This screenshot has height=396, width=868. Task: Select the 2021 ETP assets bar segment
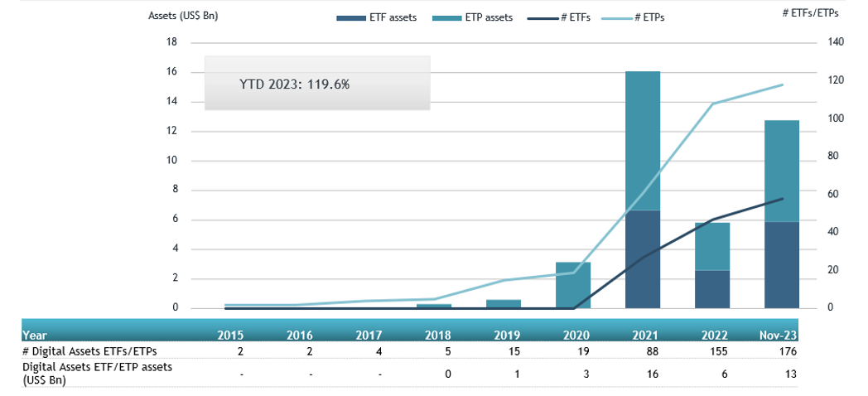(x=643, y=141)
